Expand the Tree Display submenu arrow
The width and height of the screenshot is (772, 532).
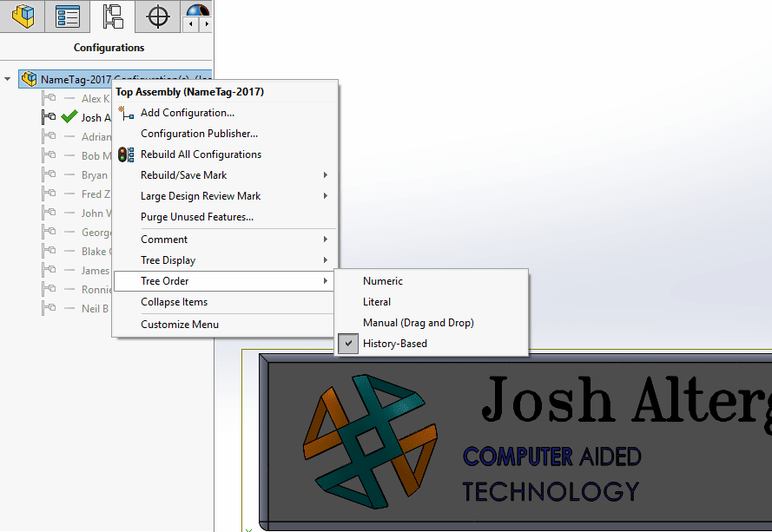[x=326, y=260]
